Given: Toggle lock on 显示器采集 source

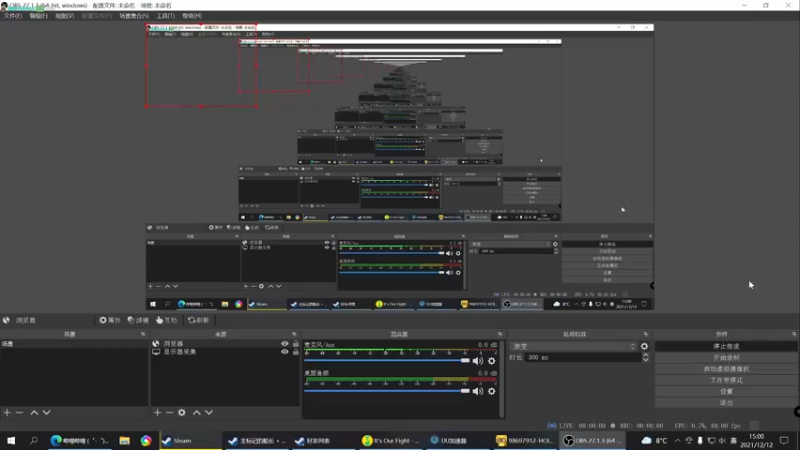Looking at the screenshot, I should click(x=295, y=352).
